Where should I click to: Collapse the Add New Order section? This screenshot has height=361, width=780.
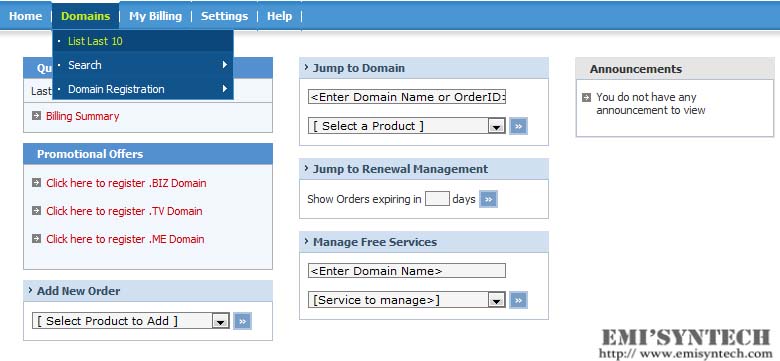click(x=30, y=290)
